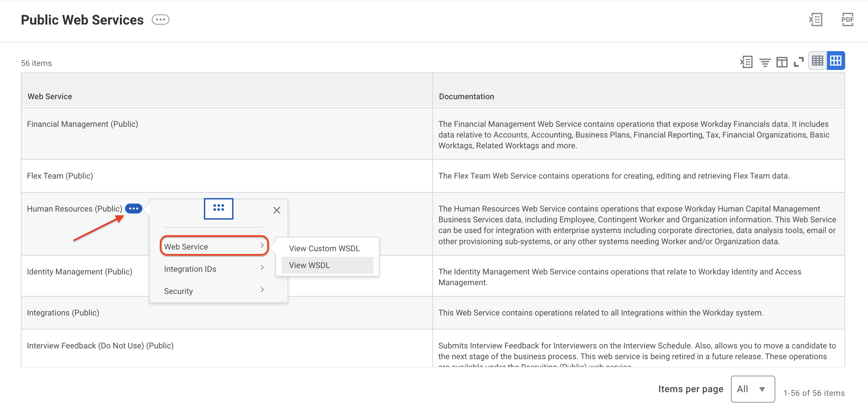Expand table to fullscreen view

(798, 62)
